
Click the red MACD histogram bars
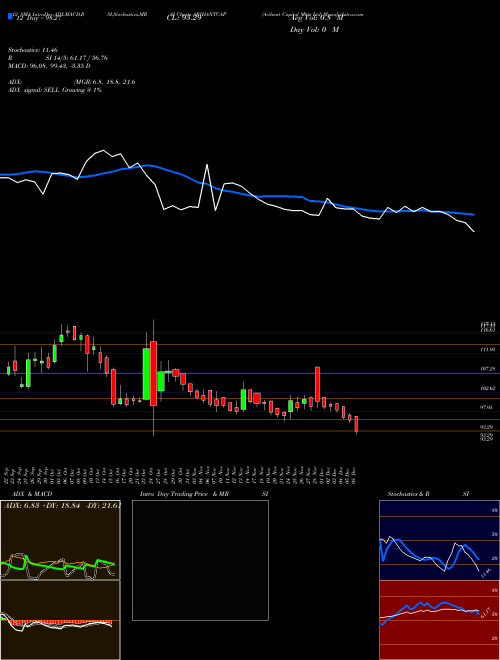61,622
